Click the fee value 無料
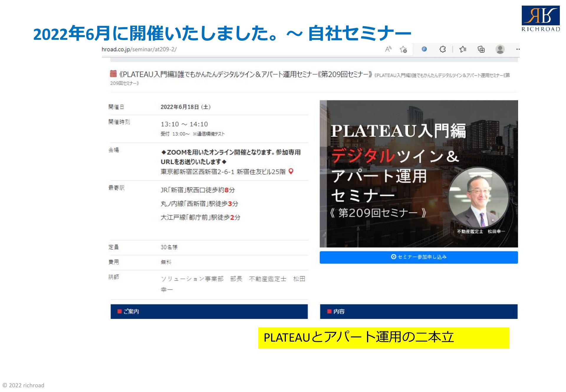 (x=166, y=262)
